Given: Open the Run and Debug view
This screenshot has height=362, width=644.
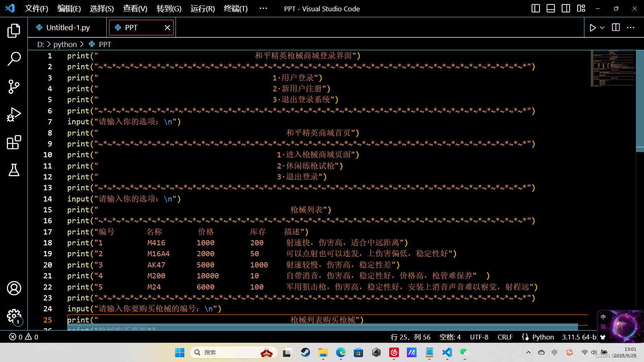Looking at the screenshot, I should [x=14, y=115].
